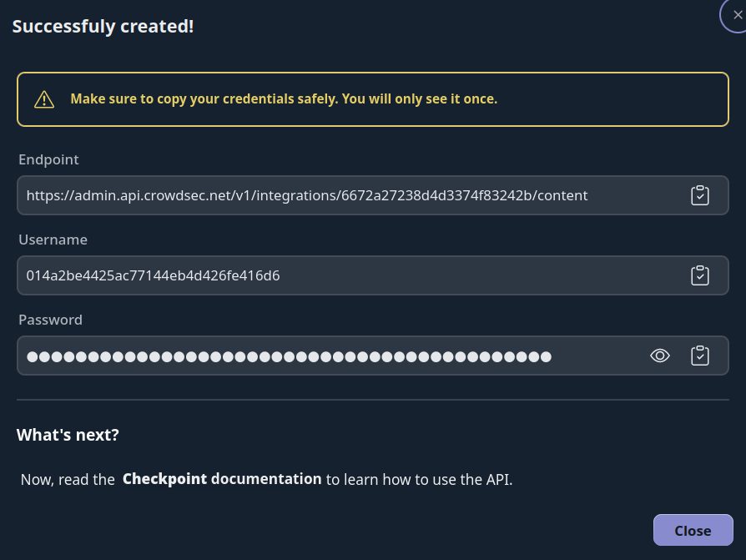Click the clipboard icon beside the endpoint field
Screen dimensions: 746x560
(x=700, y=194)
